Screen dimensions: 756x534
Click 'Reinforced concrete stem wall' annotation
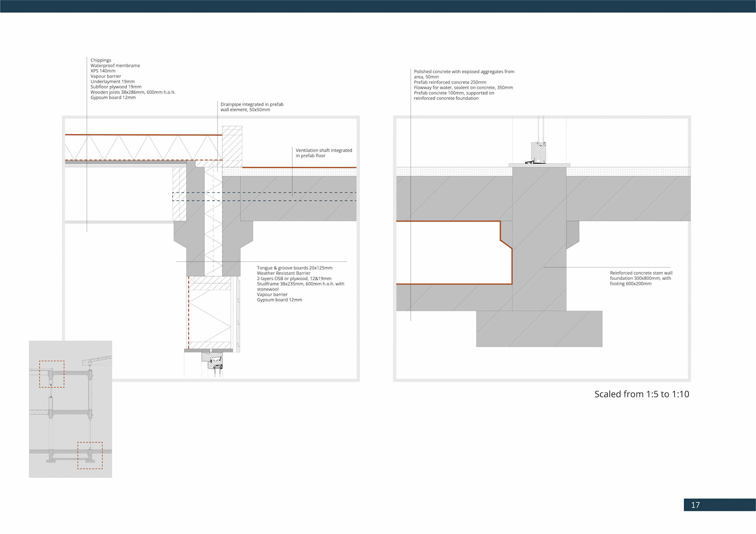[641, 273]
